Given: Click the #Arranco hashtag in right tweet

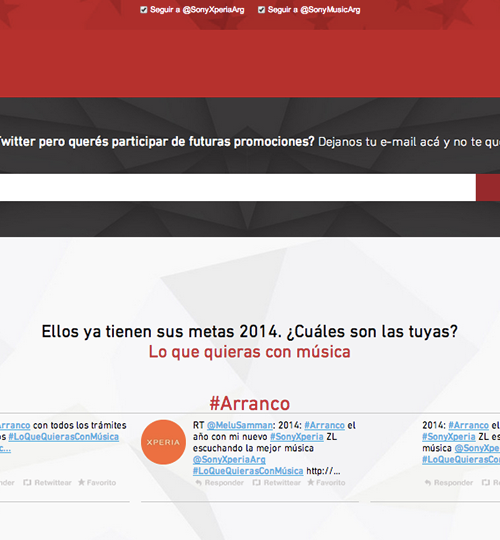Looking at the screenshot, I should 468,425.
